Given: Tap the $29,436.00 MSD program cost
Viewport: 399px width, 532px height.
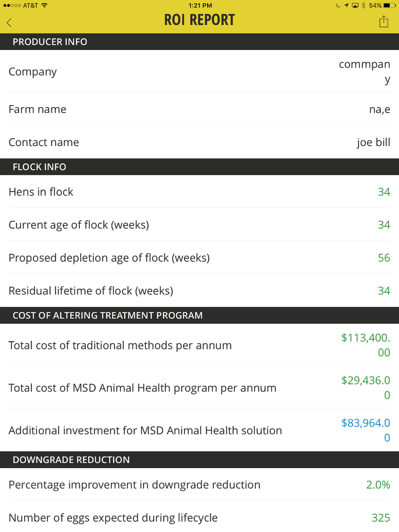Looking at the screenshot, I should click(x=366, y=388).
